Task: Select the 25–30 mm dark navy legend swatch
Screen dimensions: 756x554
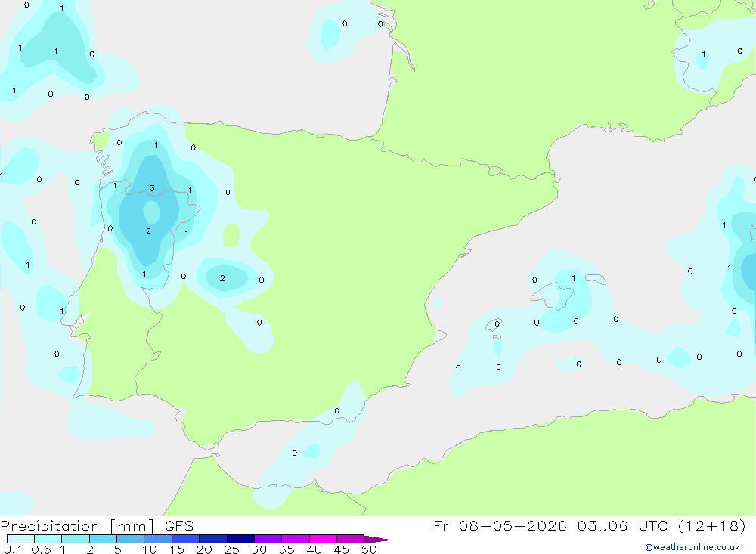Action: [240, 539]
